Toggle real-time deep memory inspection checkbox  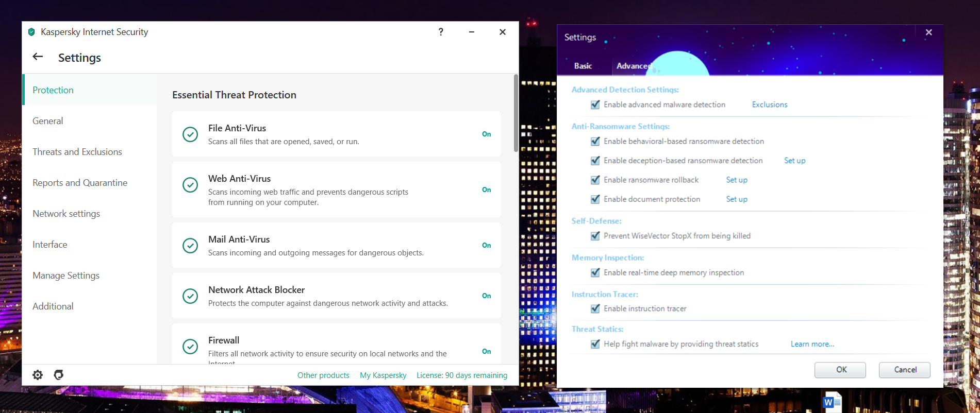point(595,272)
